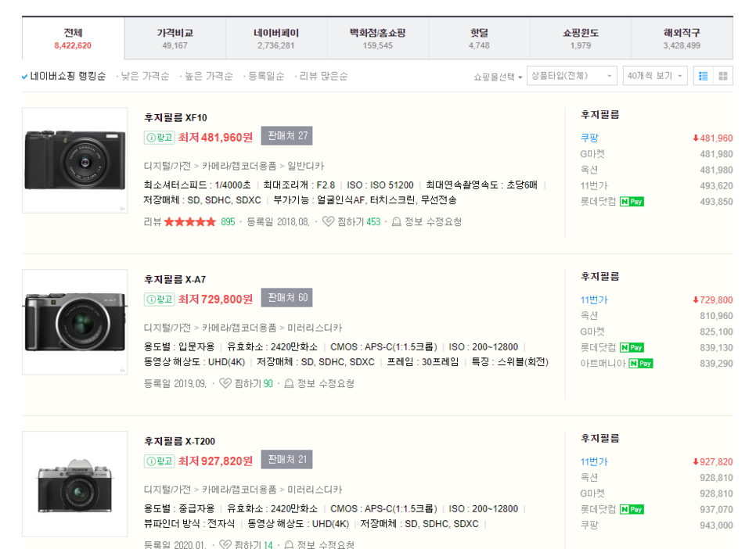Sort by 리뷰 많은순
The image size is (756, 549).
tap(323, 76)
